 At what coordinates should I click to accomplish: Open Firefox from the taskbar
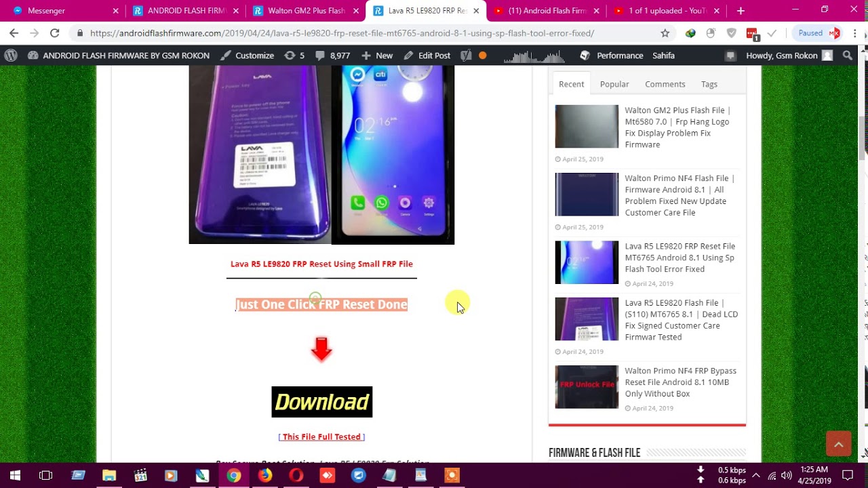[265, 476]
